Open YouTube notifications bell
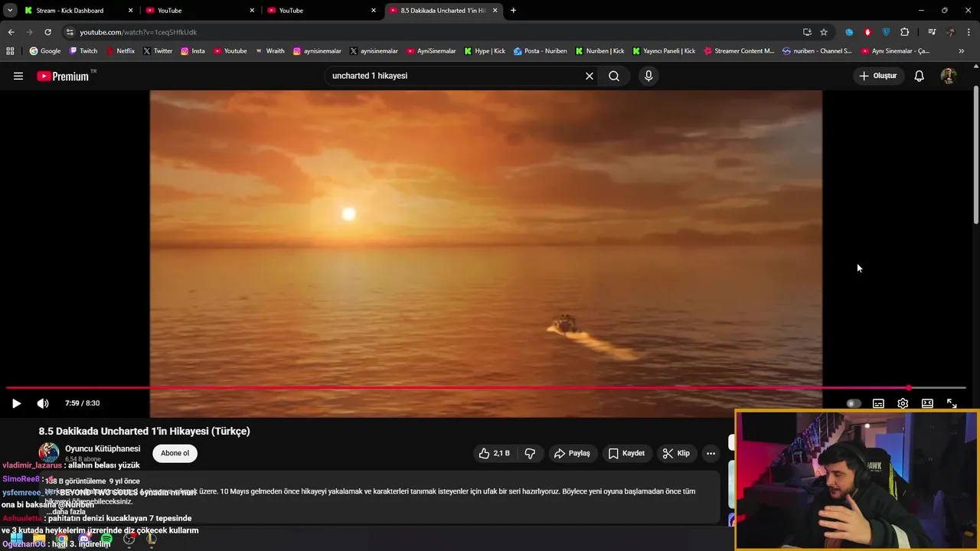This screenshot has width=980, height=551. point(920,76)
